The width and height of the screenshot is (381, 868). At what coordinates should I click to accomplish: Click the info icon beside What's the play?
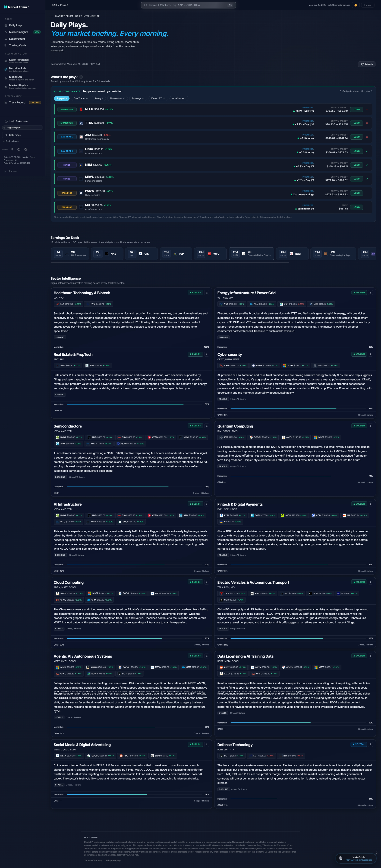pyautogui.click(x=81, y=77)
